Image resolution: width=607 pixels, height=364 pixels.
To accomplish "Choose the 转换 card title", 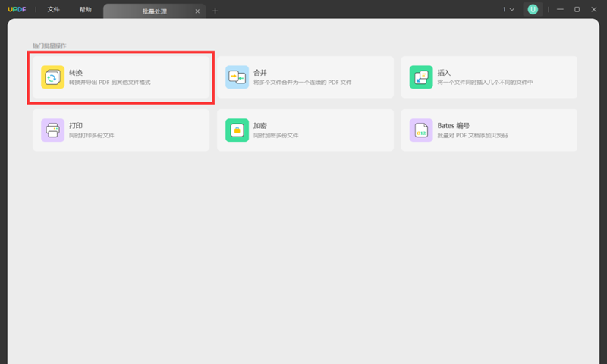I will pos(76,73).
